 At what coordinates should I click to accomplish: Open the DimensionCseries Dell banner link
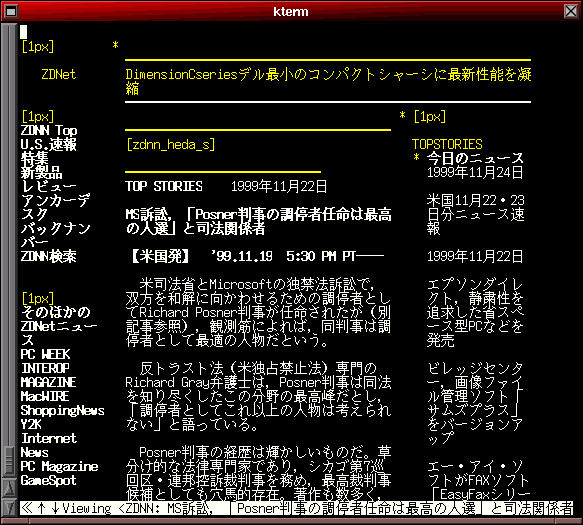(328, 81)
